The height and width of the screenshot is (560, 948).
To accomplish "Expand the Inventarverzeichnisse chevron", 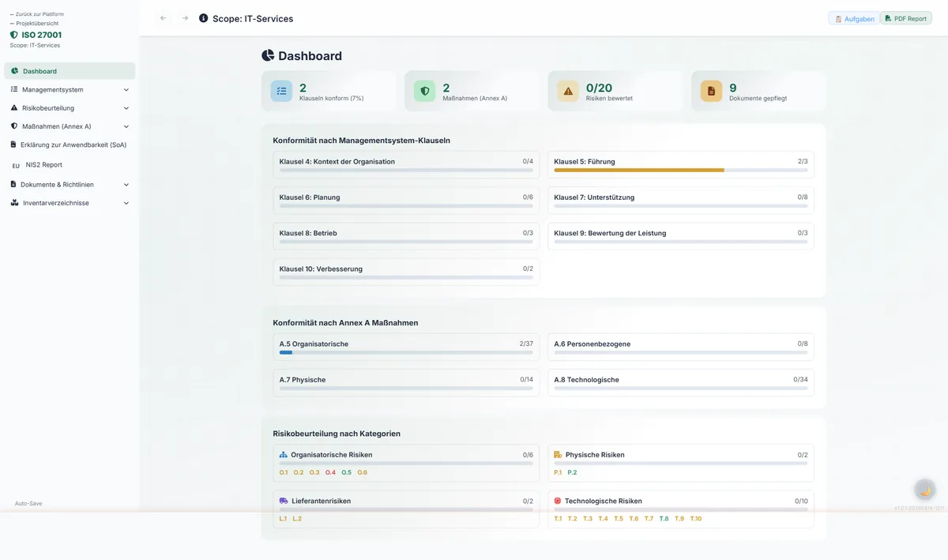I will tap(126, 203).
